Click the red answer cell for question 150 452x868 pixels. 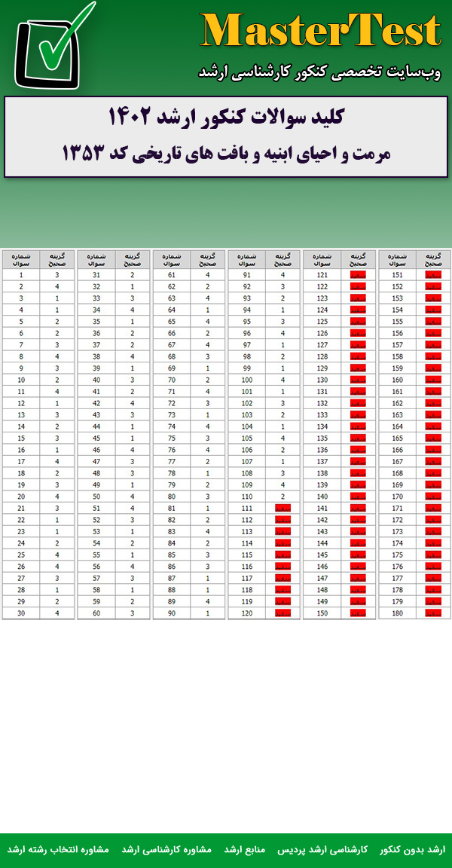click(358, 613)
